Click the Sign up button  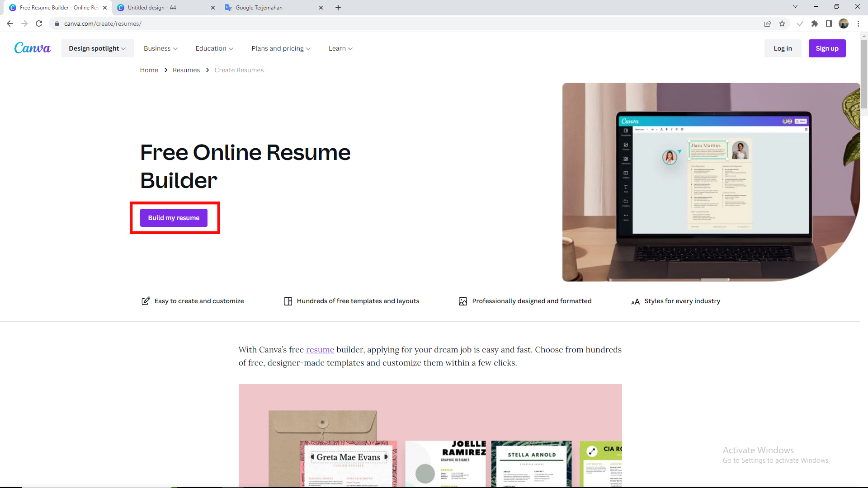point(827,48)
